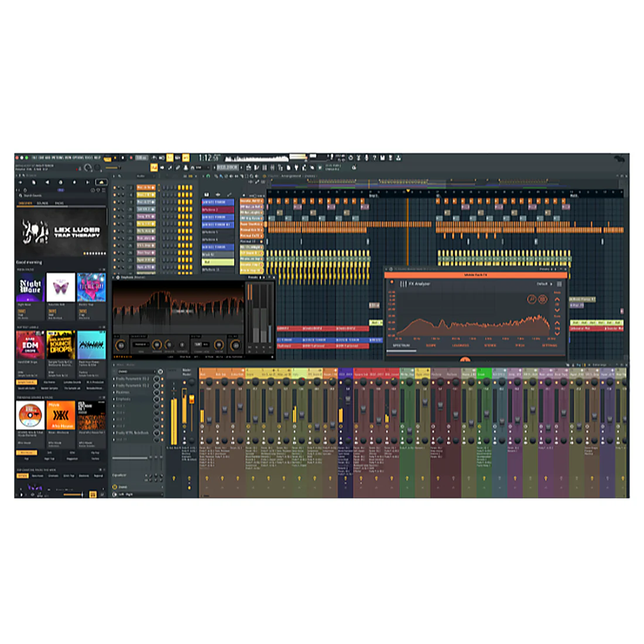Click the second round orange icon in FX Analyzer

pos(543,299)
